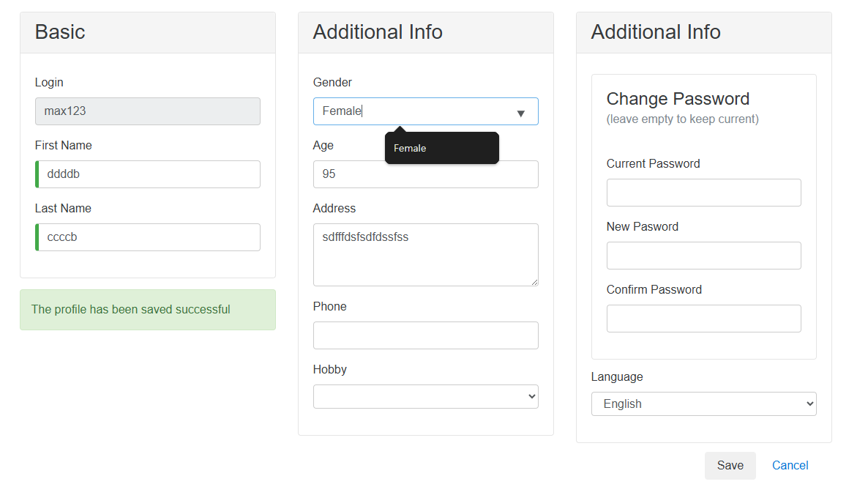
Task: Focus the Last Name input field
Action: [x=148, y=237]
